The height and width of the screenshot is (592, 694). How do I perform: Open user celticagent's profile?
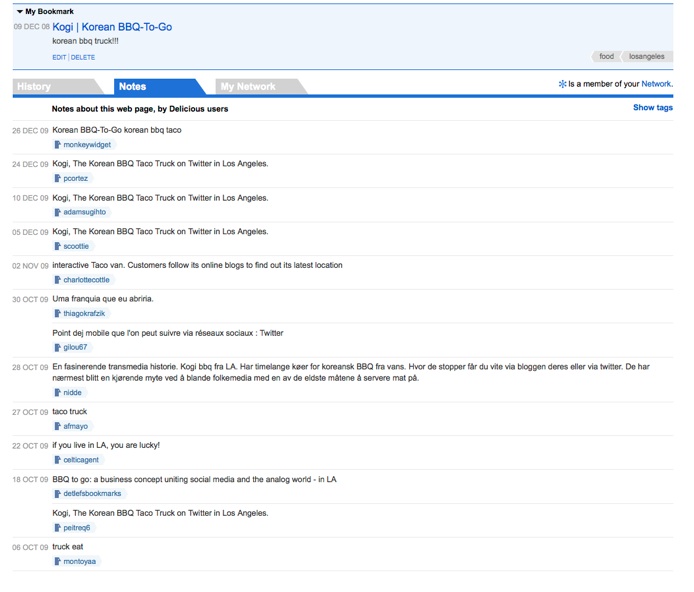[x=81, y=460]
